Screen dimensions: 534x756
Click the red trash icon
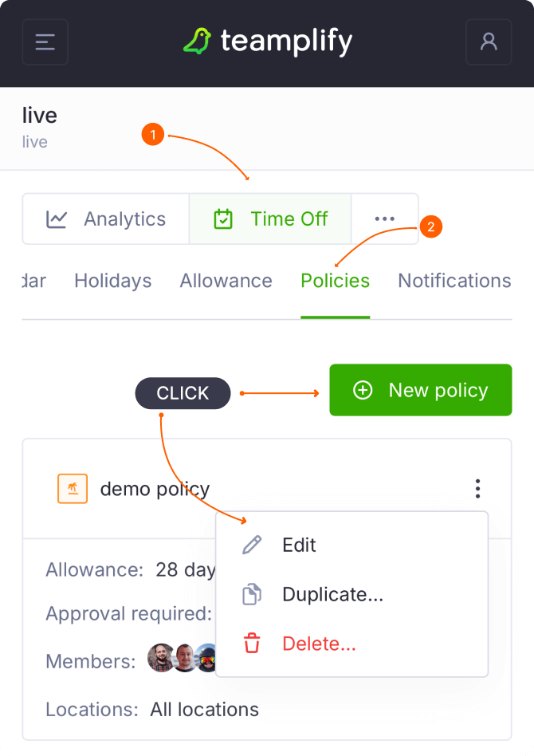click(x=252, y=644)
